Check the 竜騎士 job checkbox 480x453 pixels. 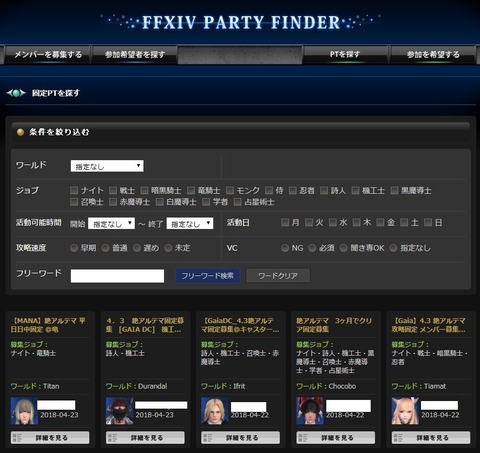[x=191, y=190]
